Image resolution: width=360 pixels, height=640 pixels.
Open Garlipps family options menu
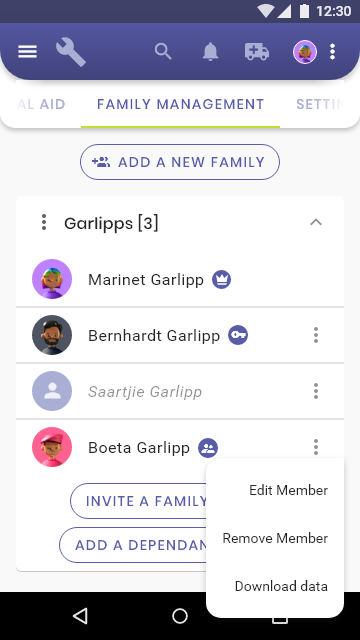coord(44,222)
